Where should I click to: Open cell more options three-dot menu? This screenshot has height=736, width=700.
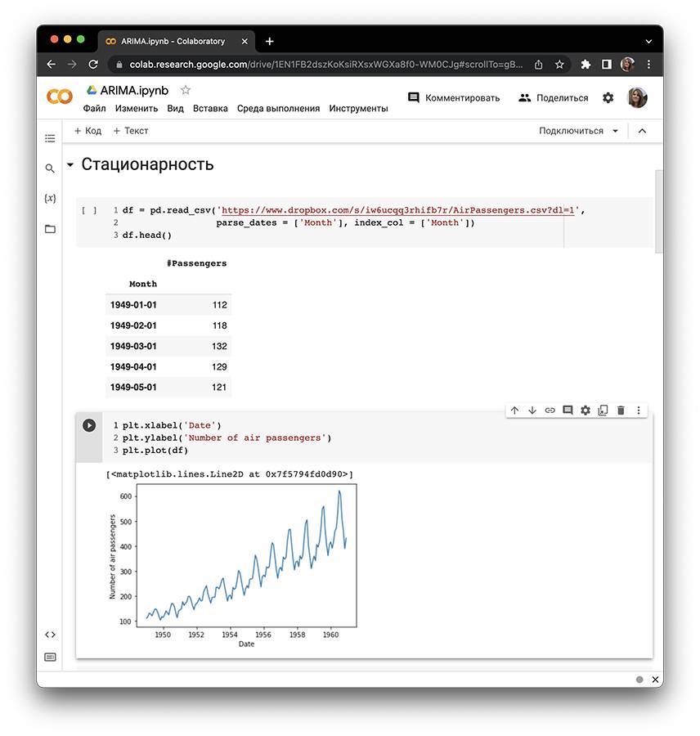pyautogui.click(x=639, y=411)
